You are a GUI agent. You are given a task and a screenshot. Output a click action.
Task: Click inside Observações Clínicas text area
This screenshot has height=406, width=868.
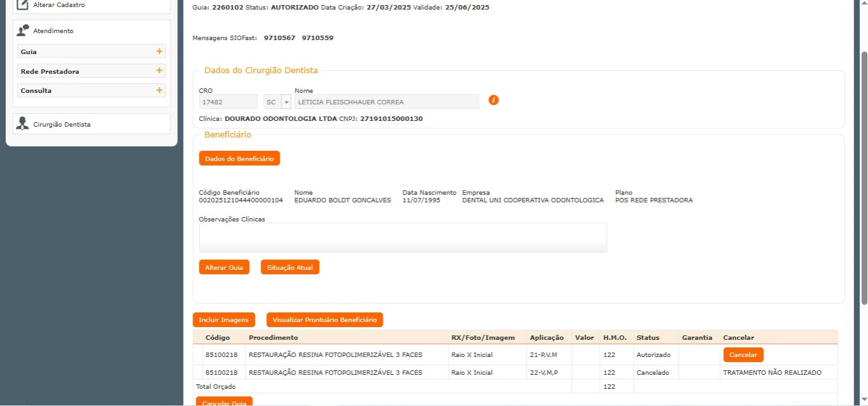point(403,237)
